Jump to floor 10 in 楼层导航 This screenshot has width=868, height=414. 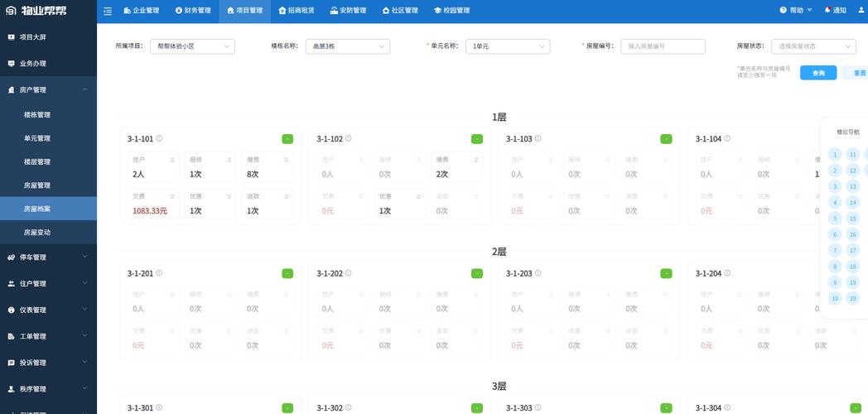[x=836, y=299]
